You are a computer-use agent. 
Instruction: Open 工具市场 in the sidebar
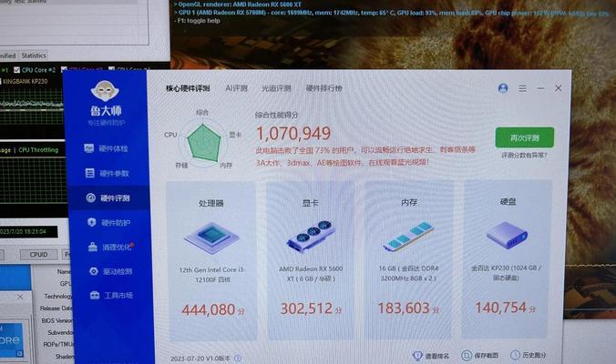coord(111,295)
